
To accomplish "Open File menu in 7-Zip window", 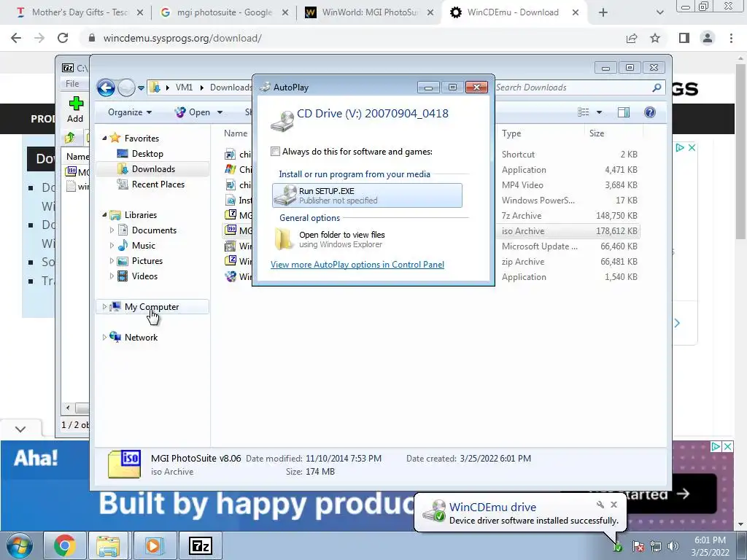I will click(72, 84).
